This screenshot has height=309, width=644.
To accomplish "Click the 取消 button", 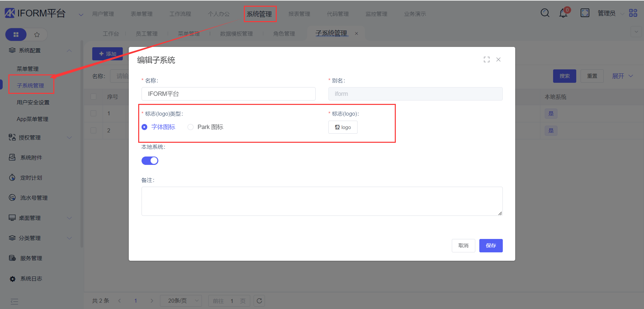I will pos(463,246).
